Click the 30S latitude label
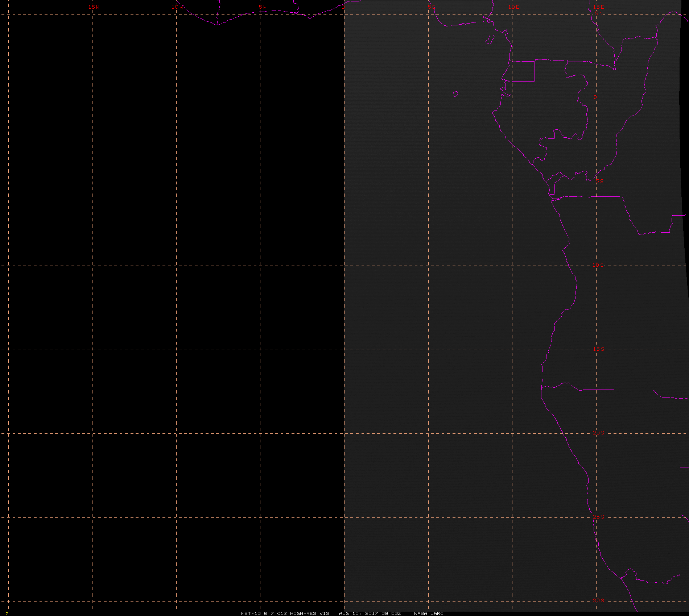The width and height of the screenshot is (689, 616). tap(599, 601)
